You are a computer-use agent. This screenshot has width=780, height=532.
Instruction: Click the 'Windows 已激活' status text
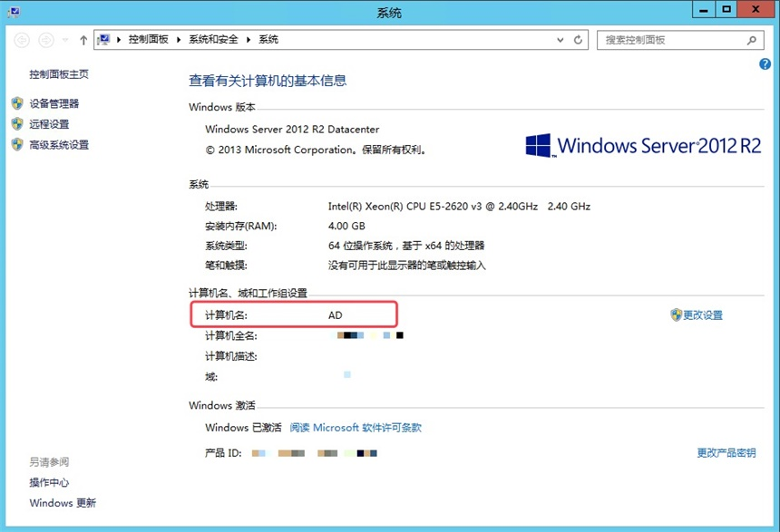click(x=243, y=428)
